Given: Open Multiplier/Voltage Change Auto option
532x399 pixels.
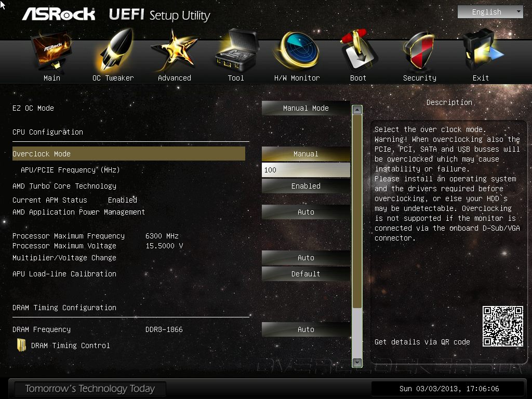Looking at the screenshot, I should point(305,258).
